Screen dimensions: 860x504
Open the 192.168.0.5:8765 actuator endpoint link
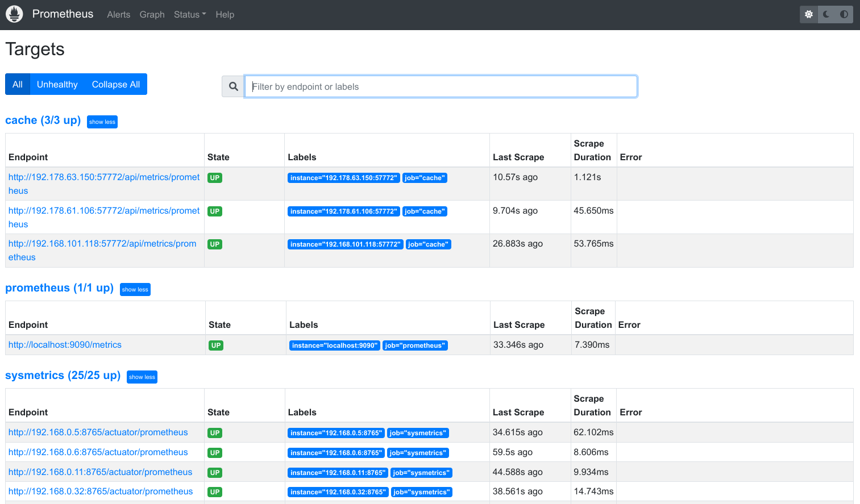point(98,432)
